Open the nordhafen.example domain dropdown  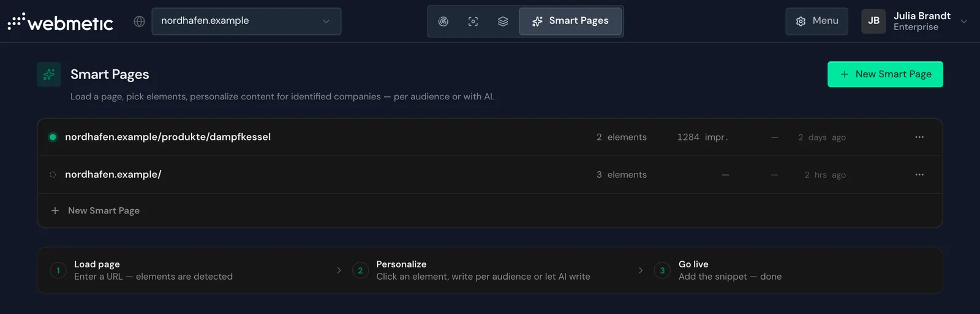click(x=246, y=21)
